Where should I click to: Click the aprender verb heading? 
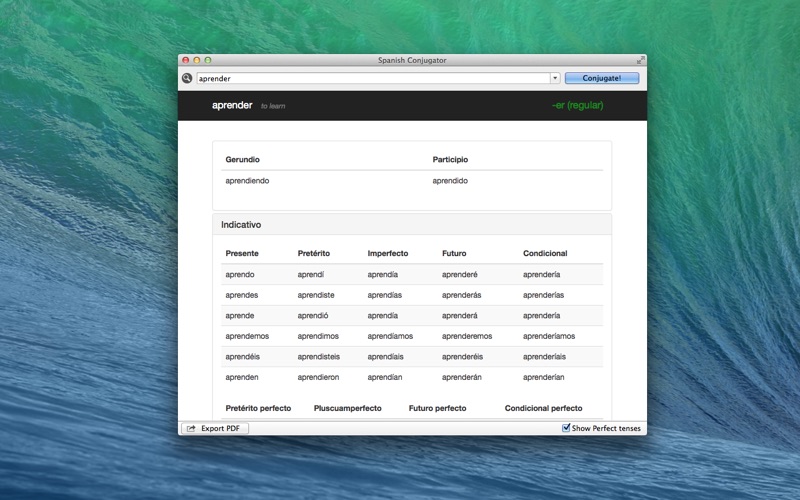(232, 105)
